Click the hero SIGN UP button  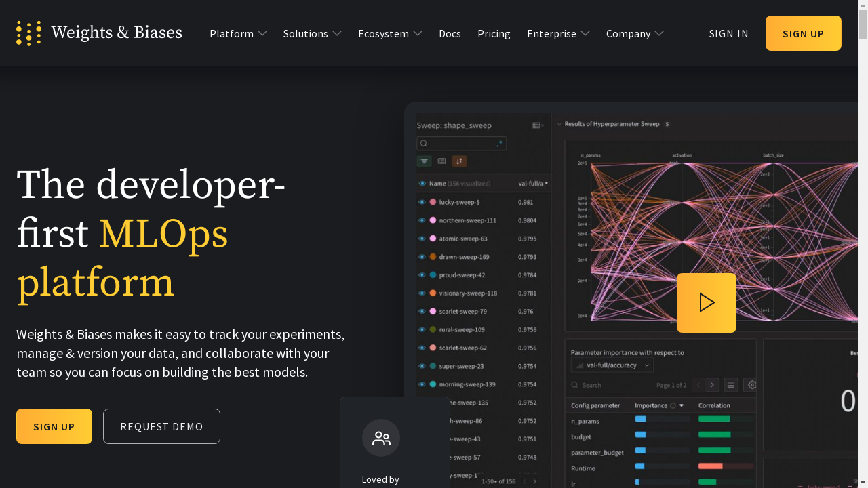pyautogui.click(x=54, y=426)
